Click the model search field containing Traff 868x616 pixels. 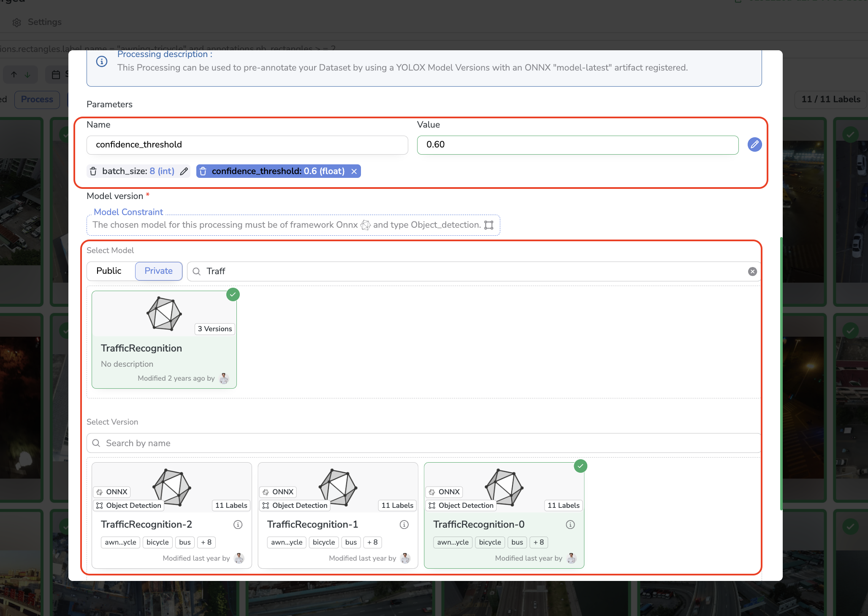[x=474, y=271]
